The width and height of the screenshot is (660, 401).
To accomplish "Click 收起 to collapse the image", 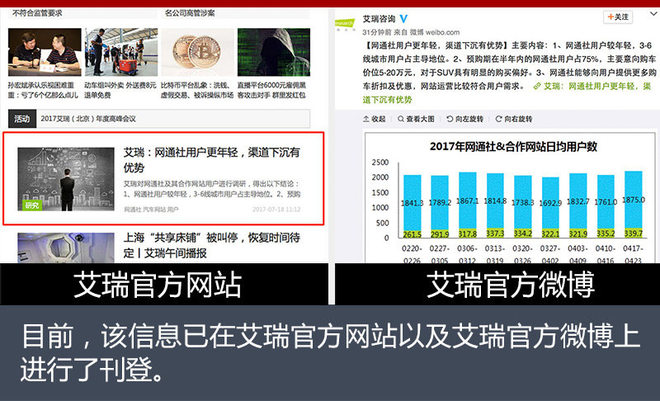I will click(x=375, y=119).
